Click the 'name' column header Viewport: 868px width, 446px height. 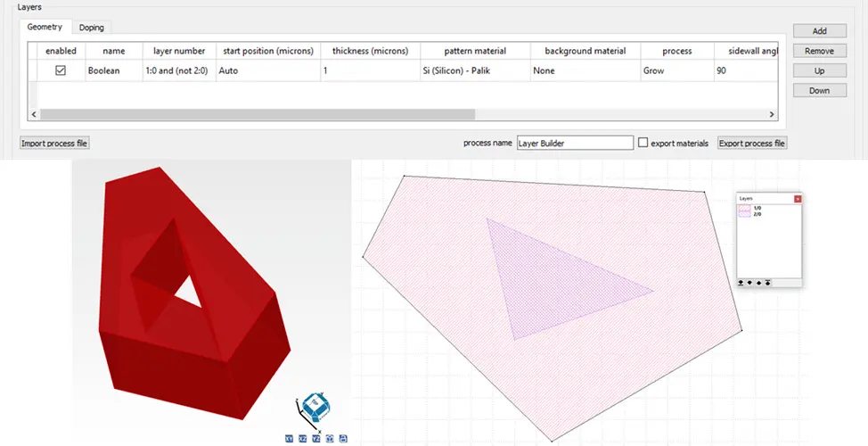point(114,51)
